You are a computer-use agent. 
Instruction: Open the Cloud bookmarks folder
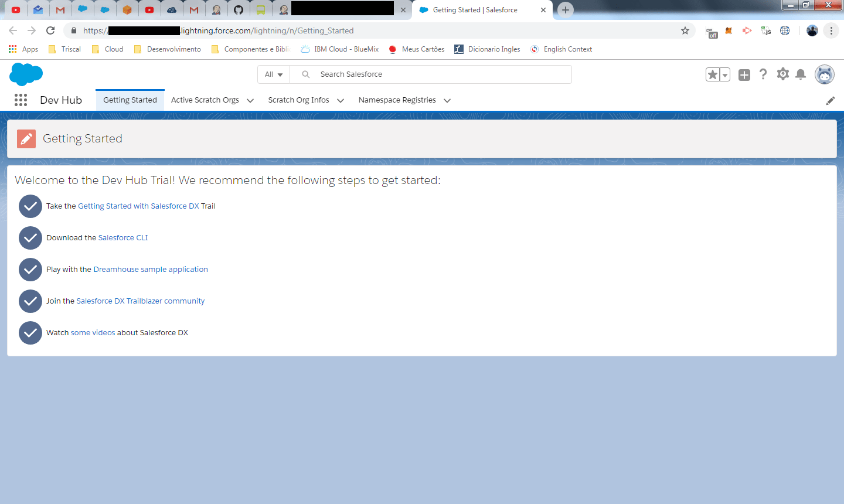pos(107,49)
